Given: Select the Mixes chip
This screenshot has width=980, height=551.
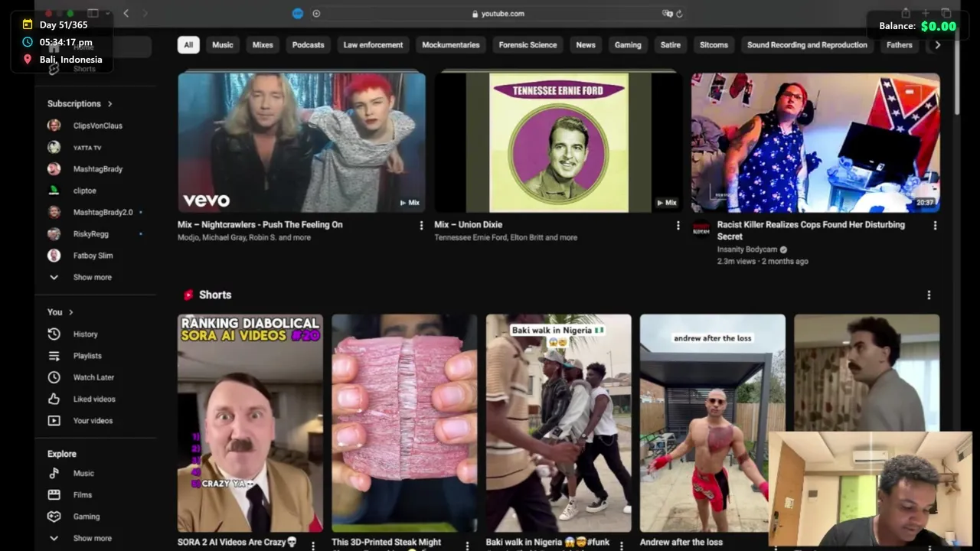Looking at the screenshot, I should coord(263,45).
